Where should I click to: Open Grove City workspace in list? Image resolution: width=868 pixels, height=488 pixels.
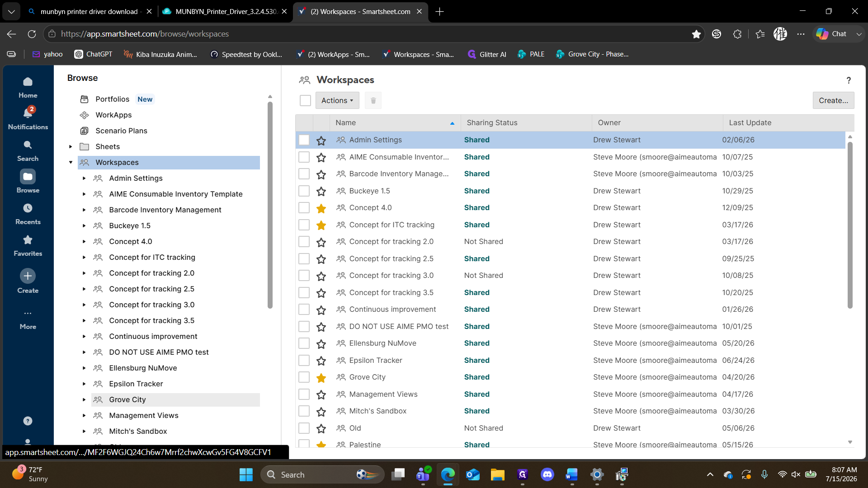pyautogui.click(x=367, y=377)
